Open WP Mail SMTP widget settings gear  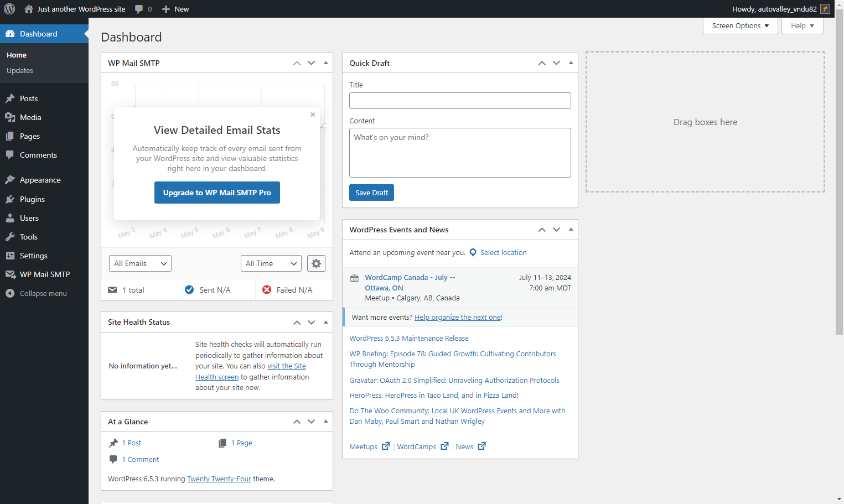[316, 263]
